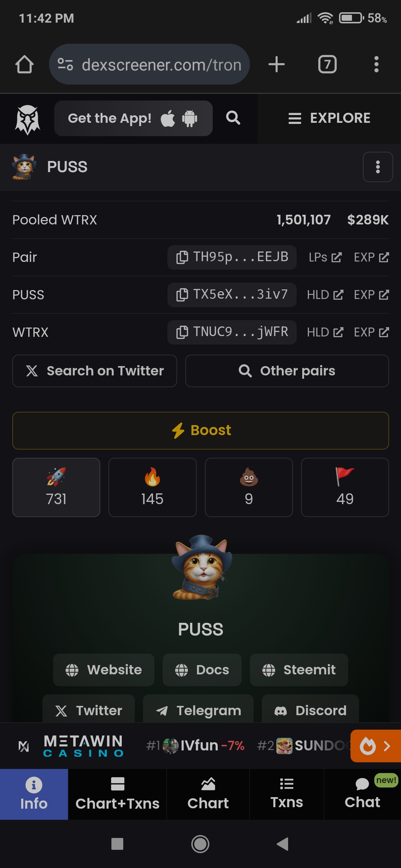The height and width of the screenshot is (868, 401).
Task: Open the orange trending flame button
Action: pyautogui.click(x=376, y=746)
